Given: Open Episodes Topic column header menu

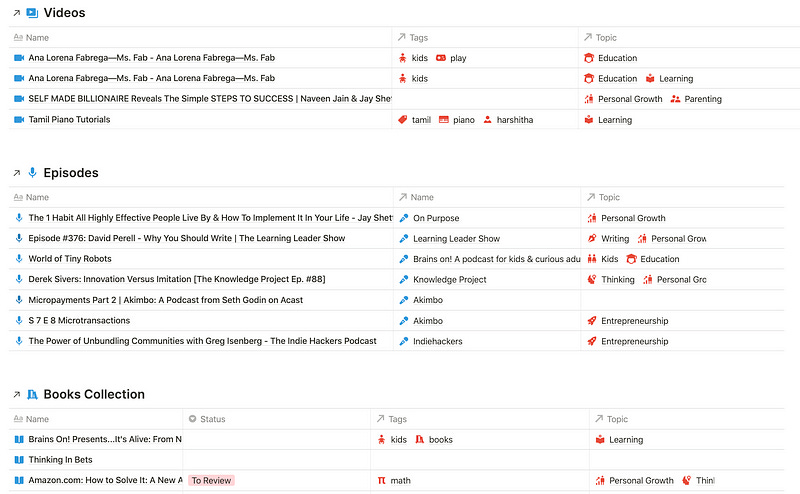Looking at the screenshot, I should coord(682,197).
